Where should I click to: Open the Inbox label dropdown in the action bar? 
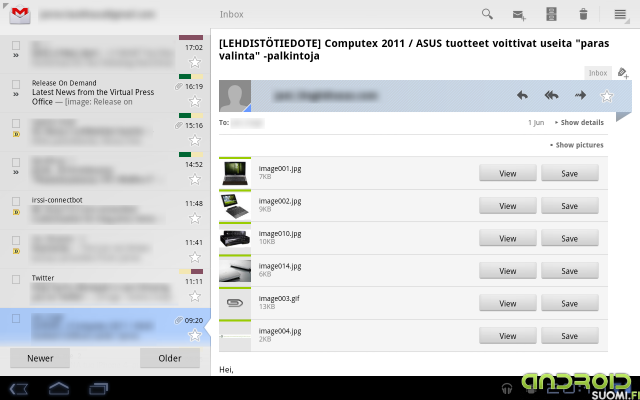[231, 14]
